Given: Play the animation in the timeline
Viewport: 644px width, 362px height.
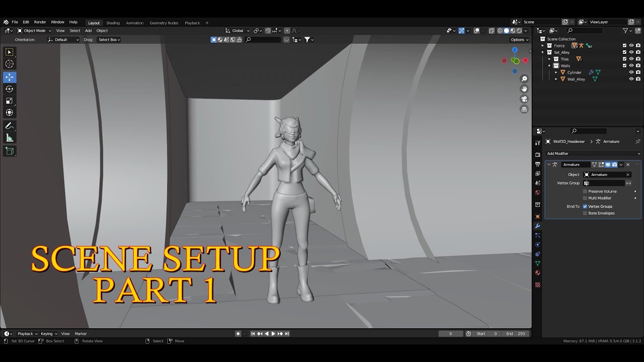Looking at the screenshot, I should pyautogui.click(x=273, y=333).
